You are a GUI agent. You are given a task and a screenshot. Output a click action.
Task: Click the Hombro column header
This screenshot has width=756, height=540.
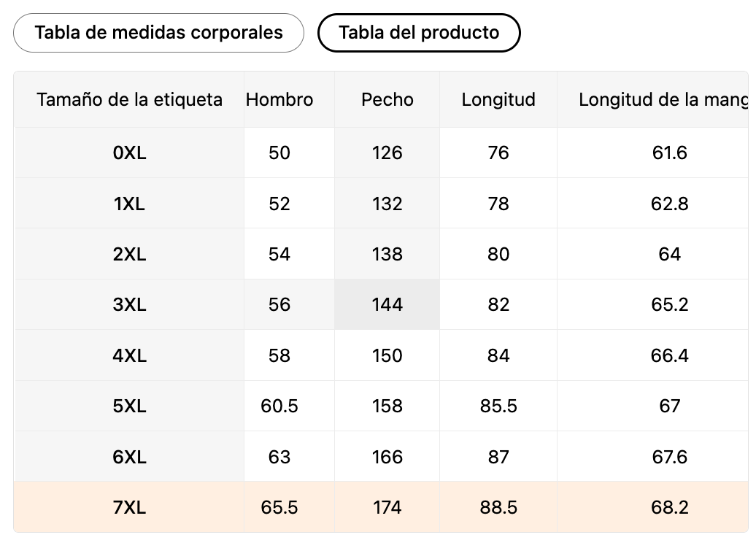coord(279,99)
